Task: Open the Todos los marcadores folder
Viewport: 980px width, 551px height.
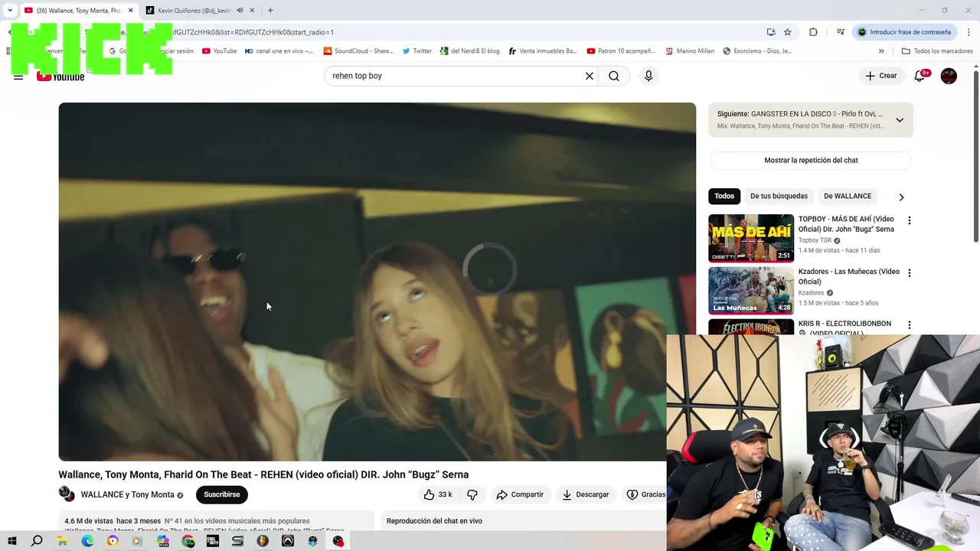Action: [x=937, y=51]
